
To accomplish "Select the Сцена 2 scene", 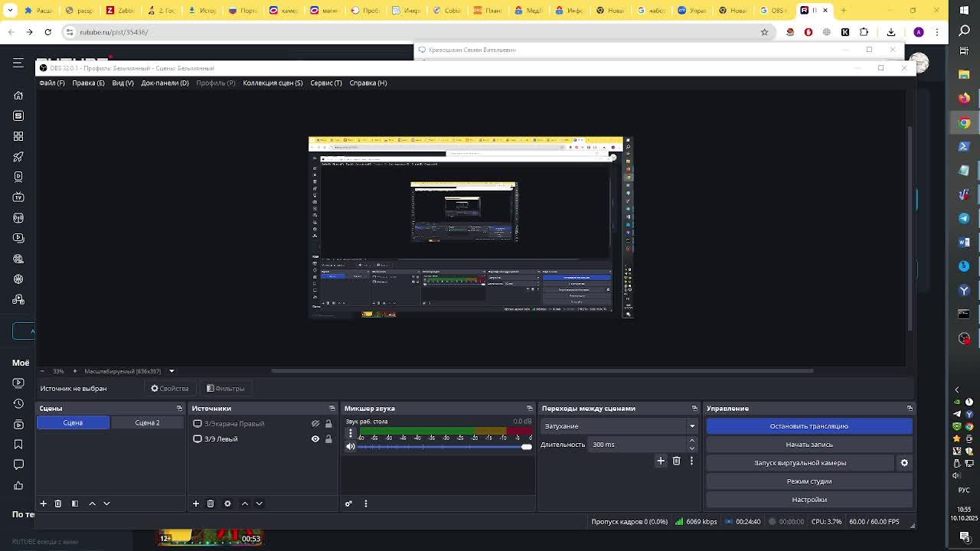I will [x=147, y=422].
